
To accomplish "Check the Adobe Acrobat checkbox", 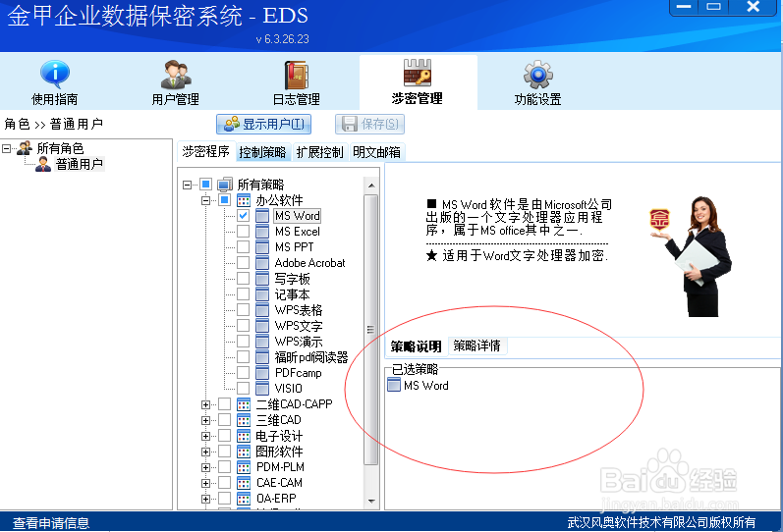I will 244,263.
